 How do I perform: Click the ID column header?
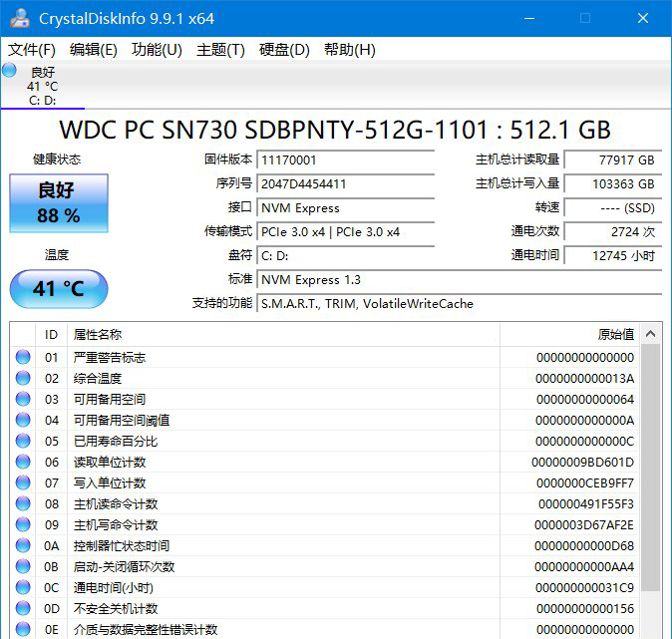(51, 334)
